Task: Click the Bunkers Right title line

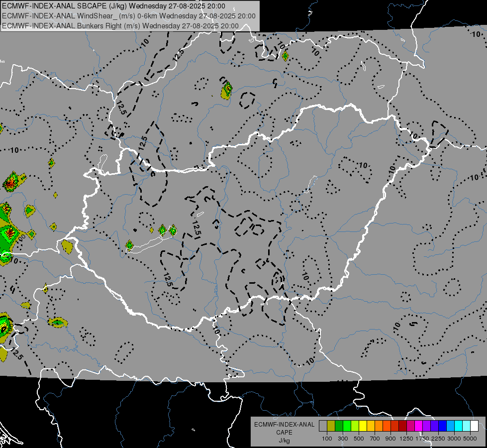Action: click(x=120, y=26)
